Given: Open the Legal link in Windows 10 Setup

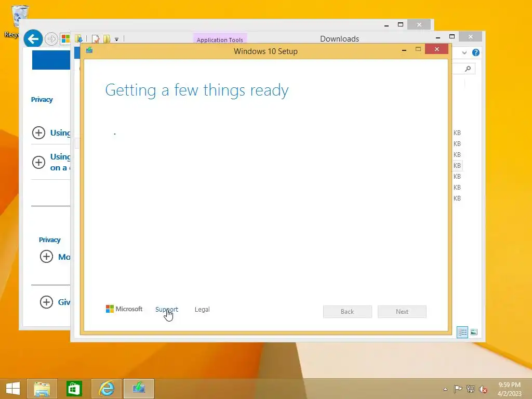Looking at the screenshot, I should tap(202, 310).
